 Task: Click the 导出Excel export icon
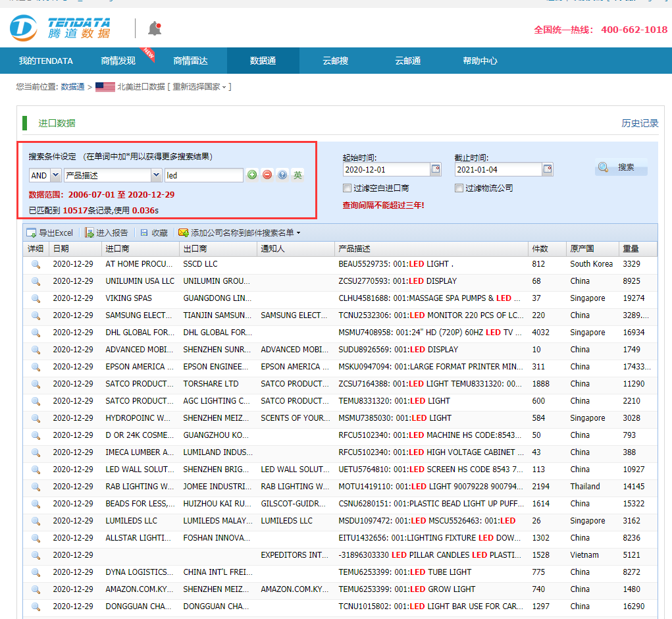[x=30, y=232]
